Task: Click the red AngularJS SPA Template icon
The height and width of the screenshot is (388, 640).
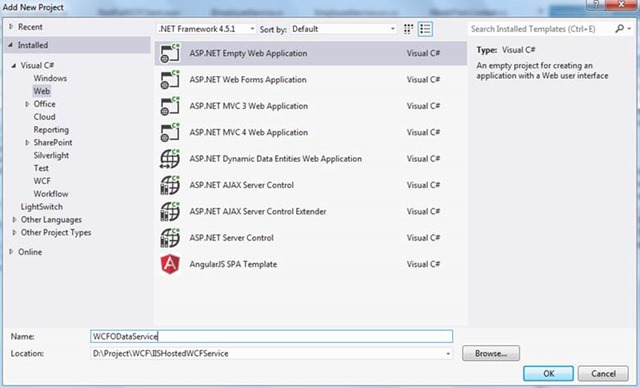Action: (x=170, y=264)
